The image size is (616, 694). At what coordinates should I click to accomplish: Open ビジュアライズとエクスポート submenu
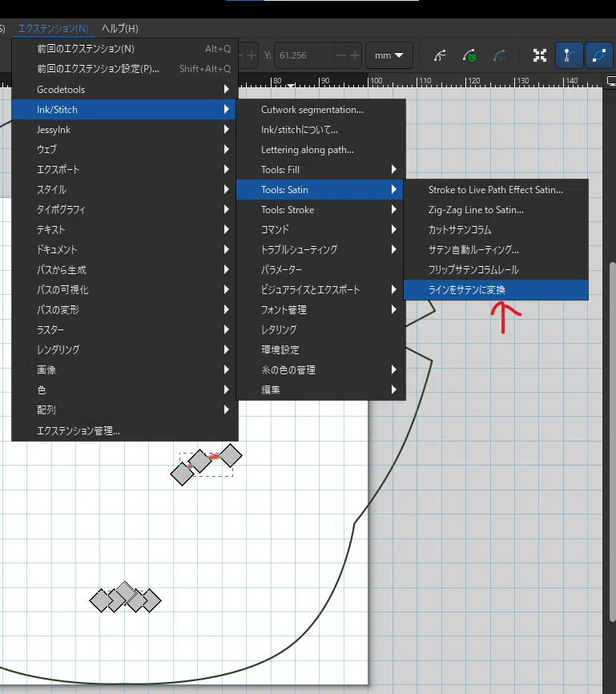321,289
